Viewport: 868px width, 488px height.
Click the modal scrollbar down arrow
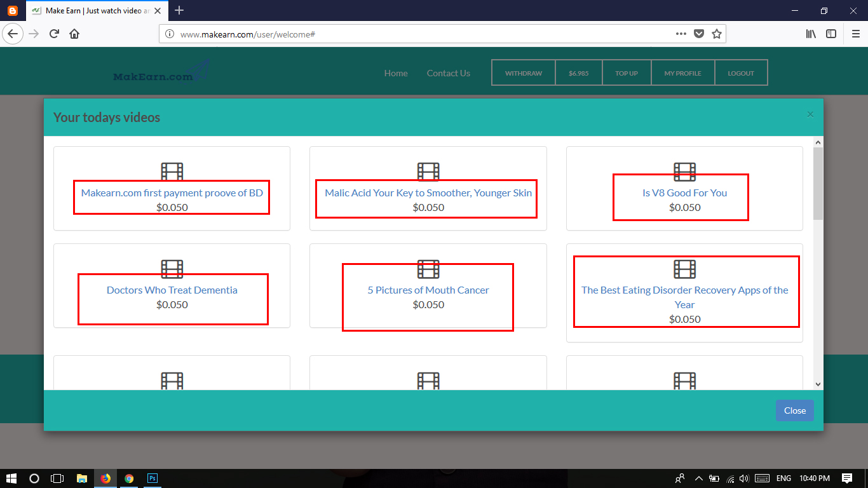818,384
